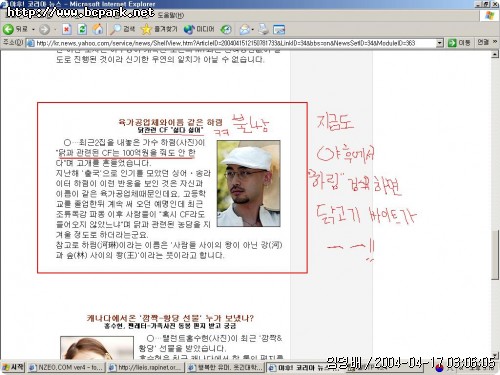Click the Back (뒤로) navigation button

[x=15, y=29]
